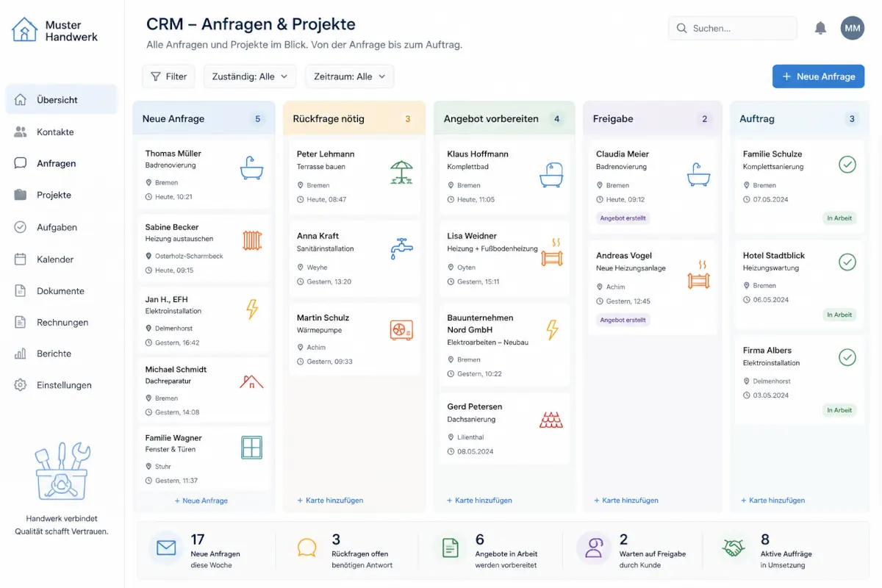This screenshot has width=882, height=588.
Task: Click window icon on Familie Wagner card
Action: (x=251, y=447)
